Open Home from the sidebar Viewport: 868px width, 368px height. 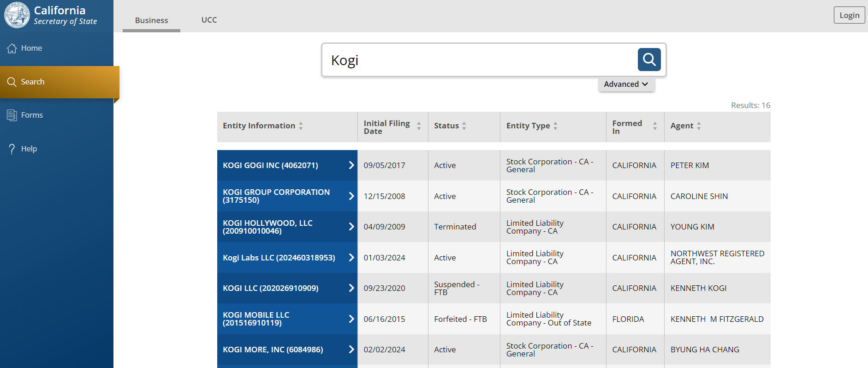coord(31,48)
